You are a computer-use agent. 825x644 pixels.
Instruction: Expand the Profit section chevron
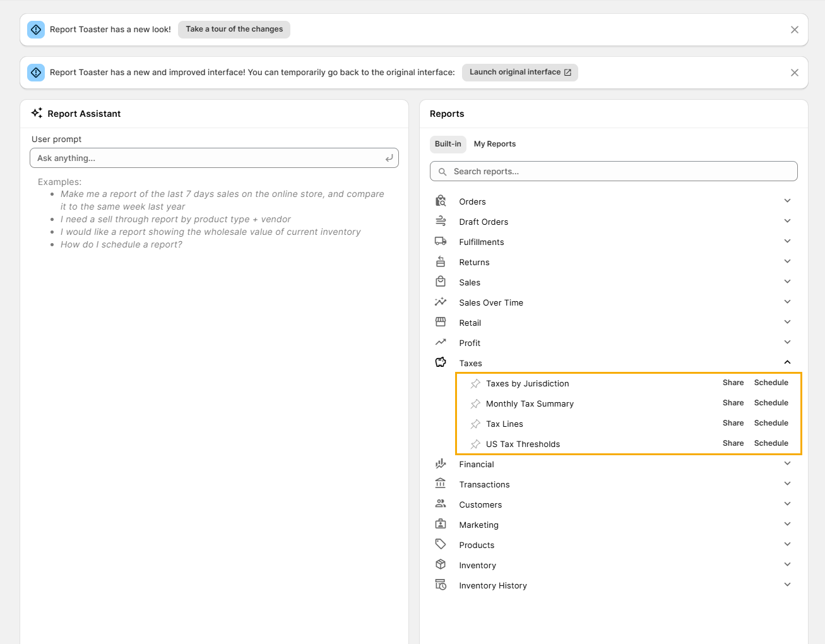[787, 342]
